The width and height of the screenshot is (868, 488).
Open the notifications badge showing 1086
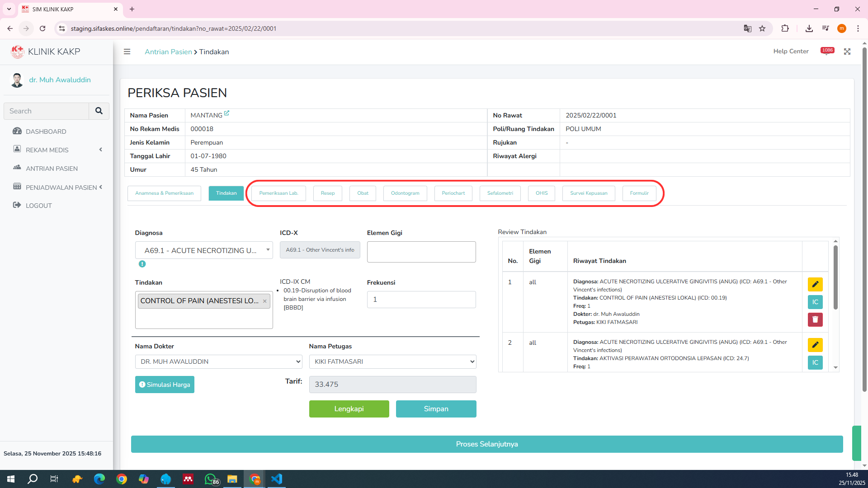pos(827,51)
